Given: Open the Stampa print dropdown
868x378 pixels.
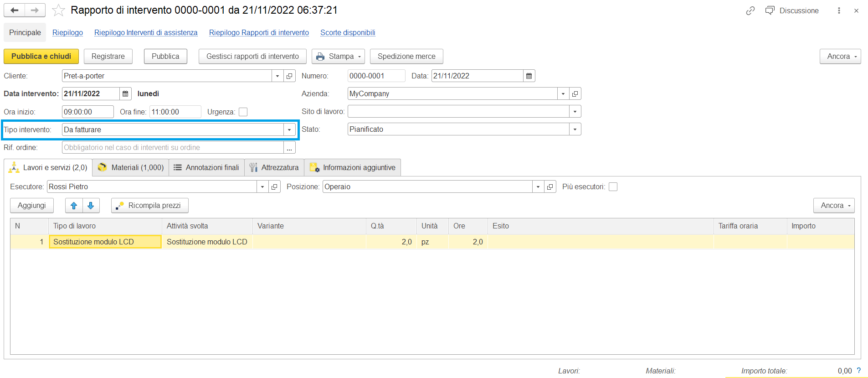Looking at the screenshot, I should [338, 56].
